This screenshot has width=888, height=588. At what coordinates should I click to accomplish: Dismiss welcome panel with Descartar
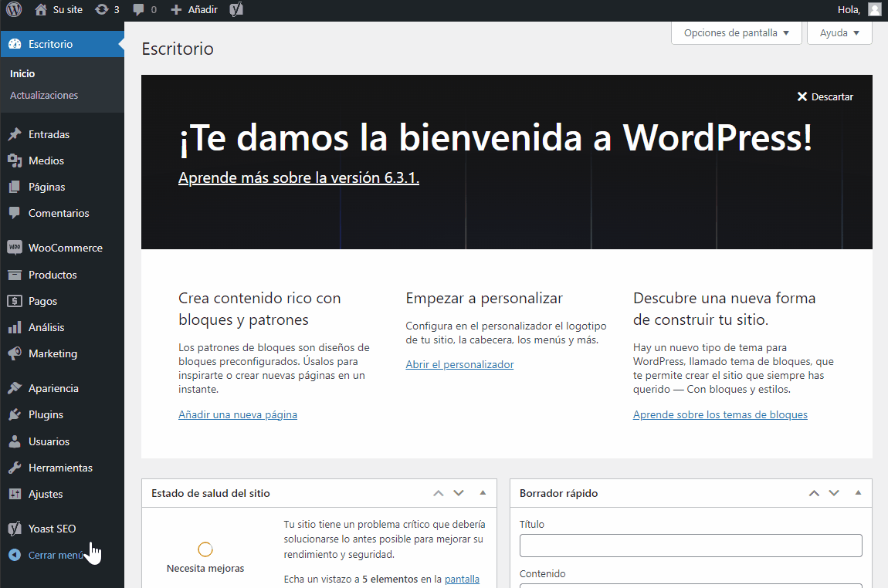click(825, 96)
